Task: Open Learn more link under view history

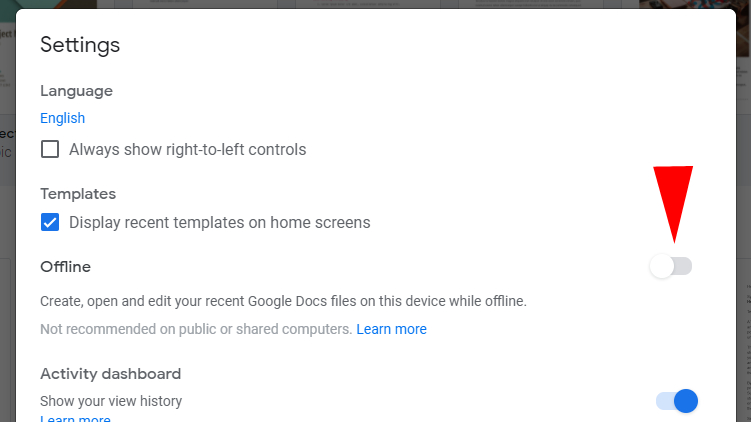Action: (75, 418)
